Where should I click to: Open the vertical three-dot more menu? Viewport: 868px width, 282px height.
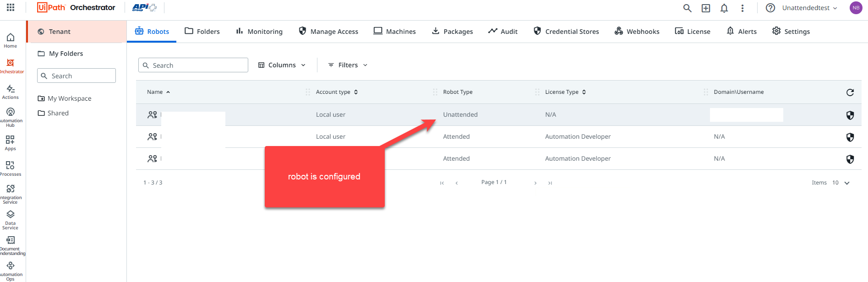pyautogui.click(x=742, y=8)
